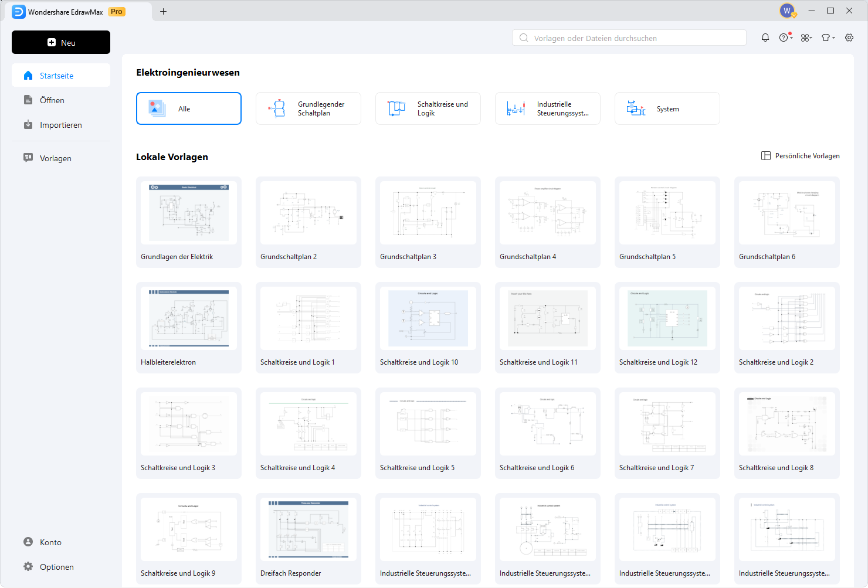Screen dimensions: 868x588
Task: Open the help question mark menu
Action: pos(785,38)
